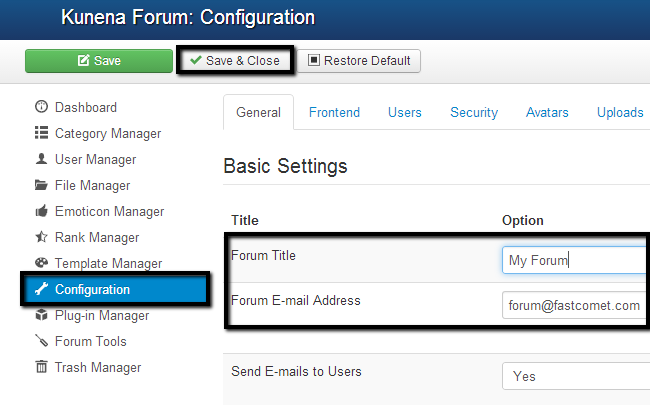Image resolution: width=650 pixels, height=405 pixels.
Task: Click the Restore Default button
Action: 361,61
